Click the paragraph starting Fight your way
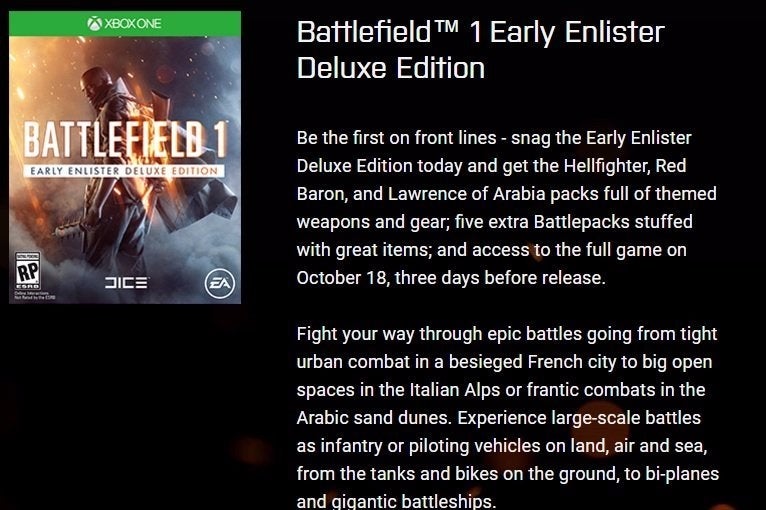This screenshot has width=766, height=510. tap(508, 418)
